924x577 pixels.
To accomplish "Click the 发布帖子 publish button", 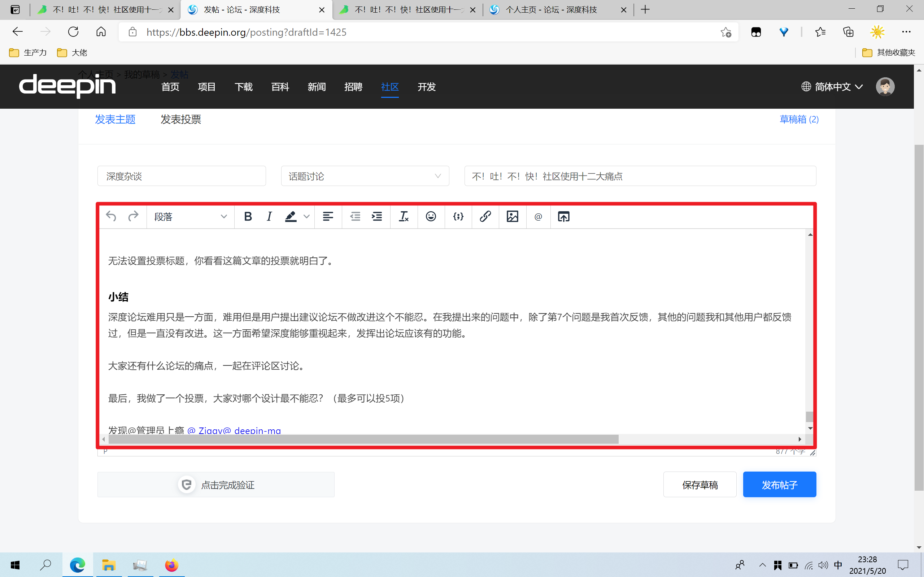I will tap(779, 485).
